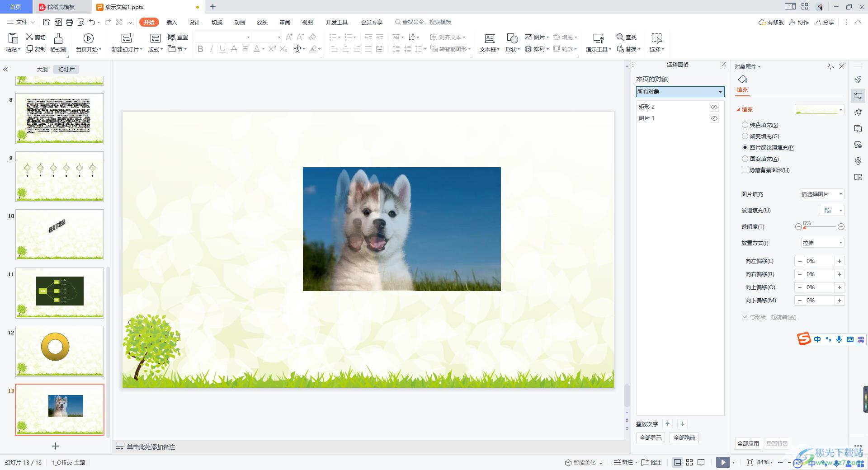The image size is (868, 470).
Task: Open the 所有对象 dropdown
Action: pyautogui.click(x=680, y=92)
